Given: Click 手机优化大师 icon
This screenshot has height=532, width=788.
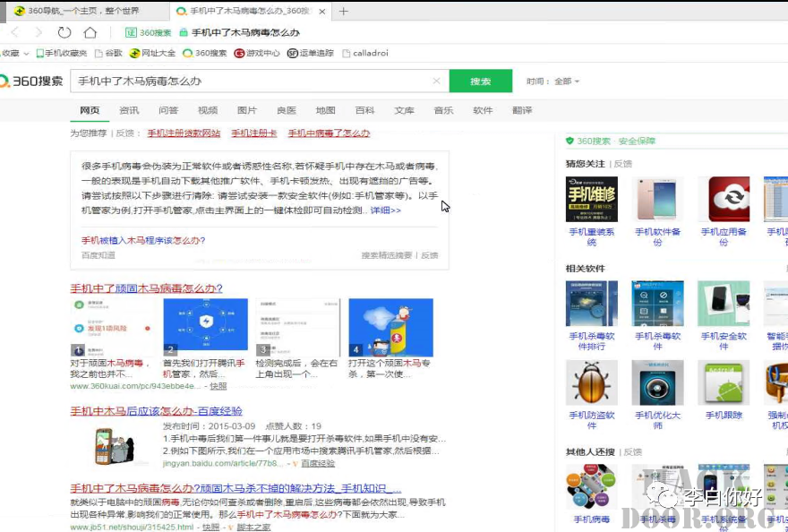Looking at the screenshot, I should 657,382.
